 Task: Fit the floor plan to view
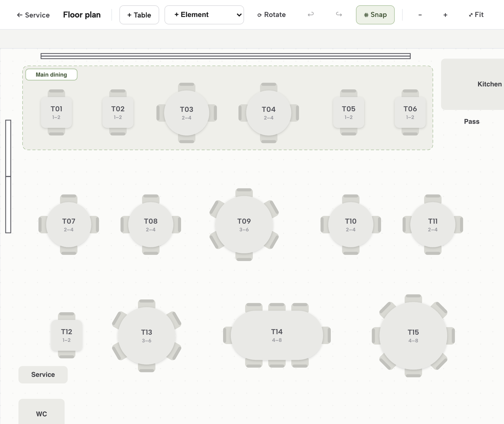476,15
